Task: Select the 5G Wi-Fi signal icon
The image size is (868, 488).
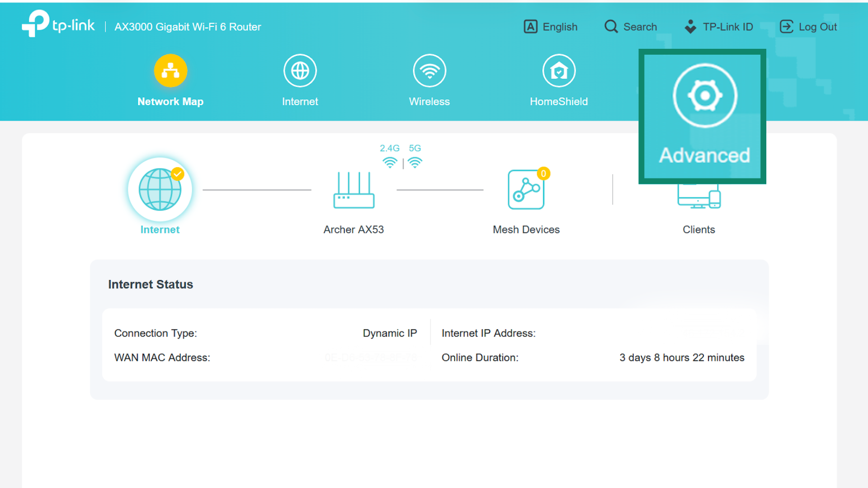Action: click(x=415, y=162)
